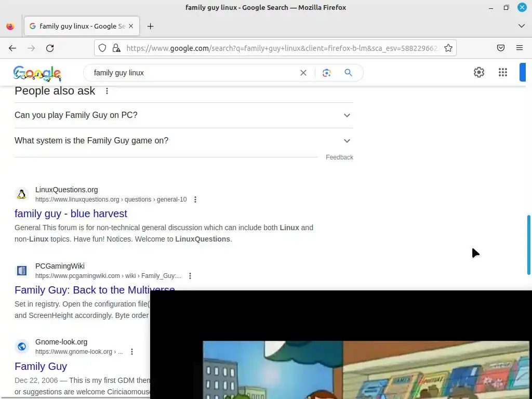This screenshot has width=532, height=399.
Task: Click PCGamingWiki site name
Action: tap(60, 267)
